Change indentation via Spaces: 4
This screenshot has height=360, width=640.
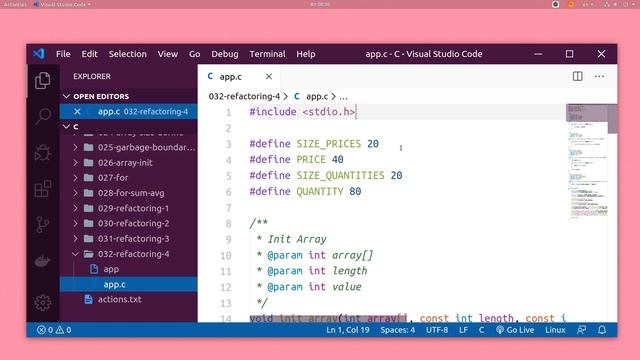pyautogui.click(x=398, y=330)
